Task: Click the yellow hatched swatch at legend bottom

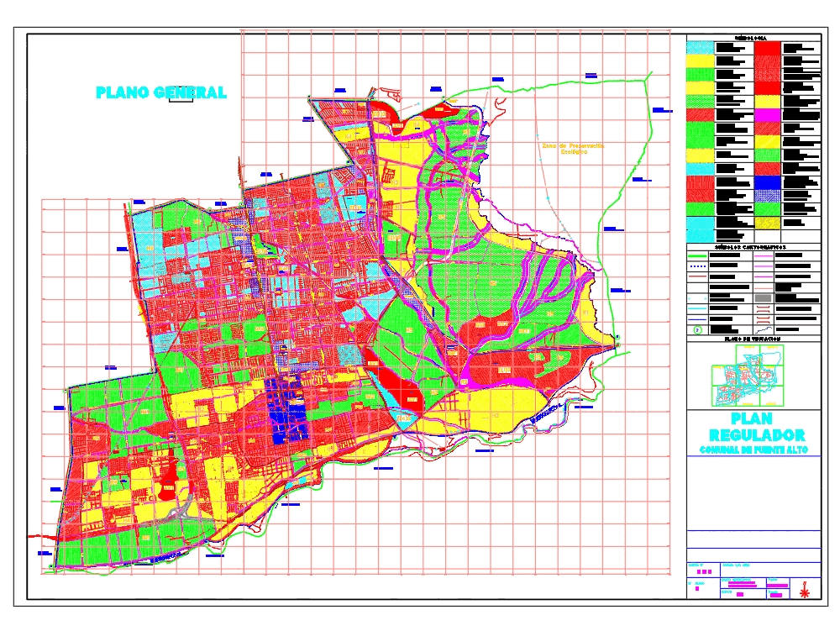Action: click(x=766, y=223)
